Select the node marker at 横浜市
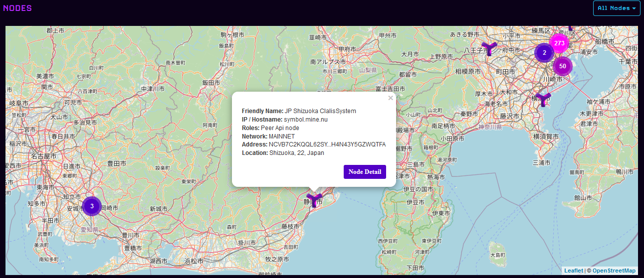644x278 pixels. click(543, 98)
